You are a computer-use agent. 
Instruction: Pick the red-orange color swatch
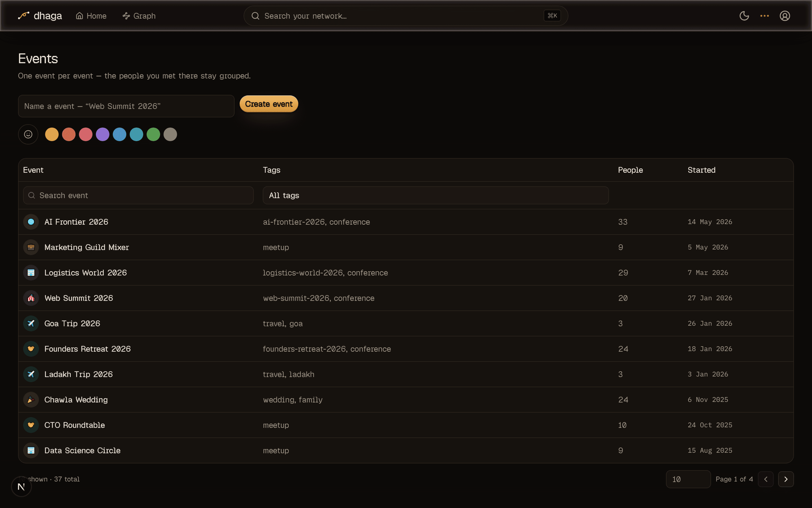(x=69, y=134)
